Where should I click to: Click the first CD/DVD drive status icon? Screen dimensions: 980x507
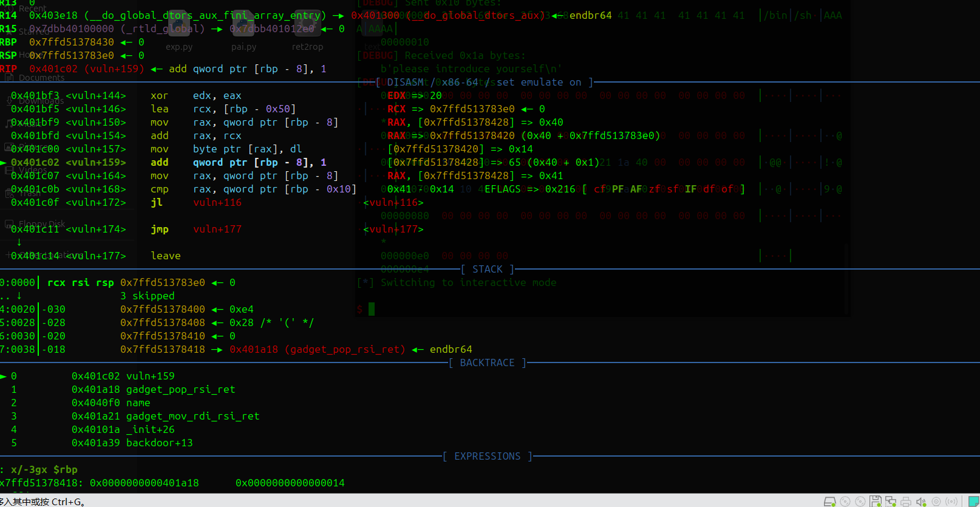tap(845, 502)
